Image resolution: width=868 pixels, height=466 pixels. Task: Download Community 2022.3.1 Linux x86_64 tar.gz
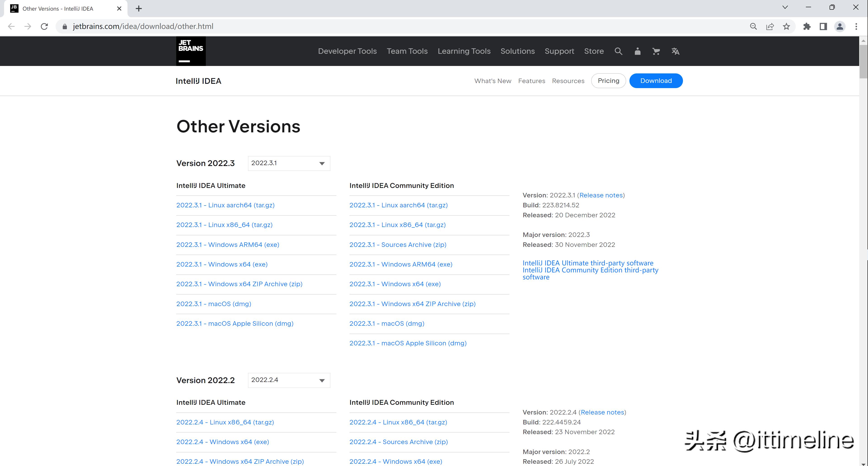pyautogui.click(x=397, y=225)
